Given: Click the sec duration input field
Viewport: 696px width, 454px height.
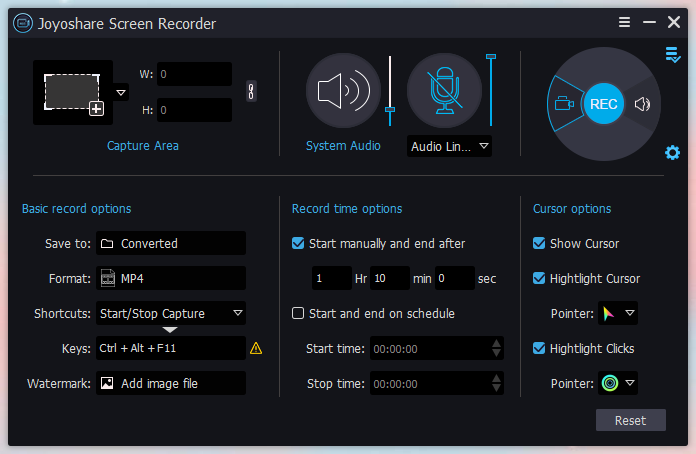Looking at the screenshot, I should pos(455,278).
